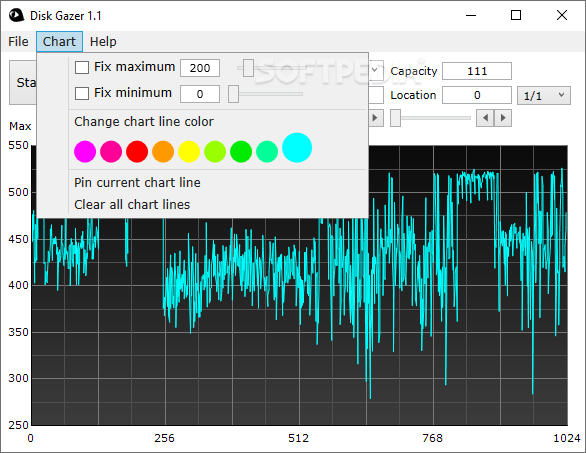The height and width of the screenshot is (453, 586).
Task: Adjust the Fix maximum slider handle
Action: pyautogui.click(x=249, y=68)
